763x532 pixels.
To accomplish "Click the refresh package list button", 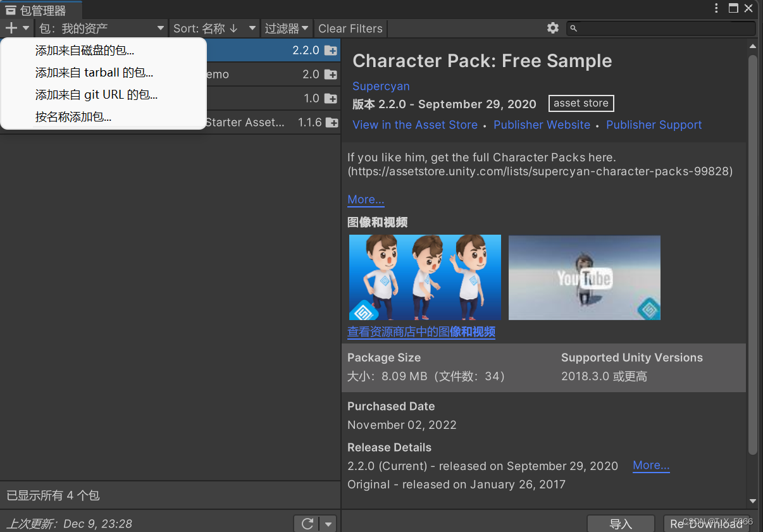I will pos(307,524).
